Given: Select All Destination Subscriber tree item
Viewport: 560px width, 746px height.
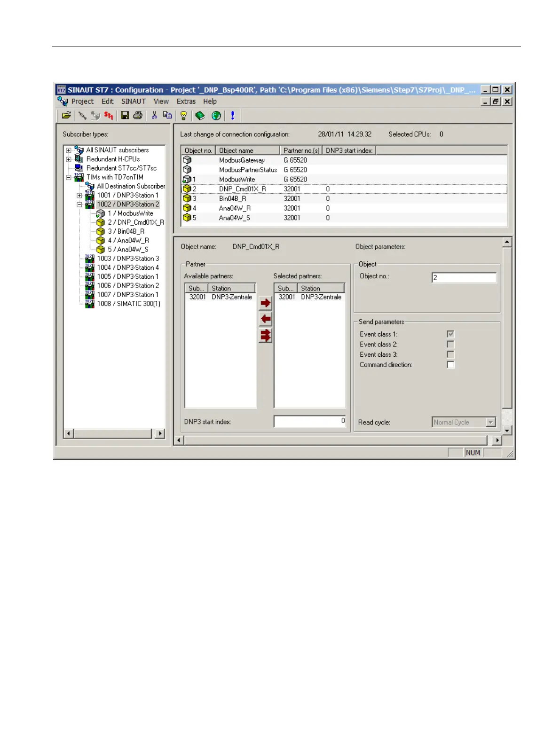Looking at the screenshot, I should point(131,187).
